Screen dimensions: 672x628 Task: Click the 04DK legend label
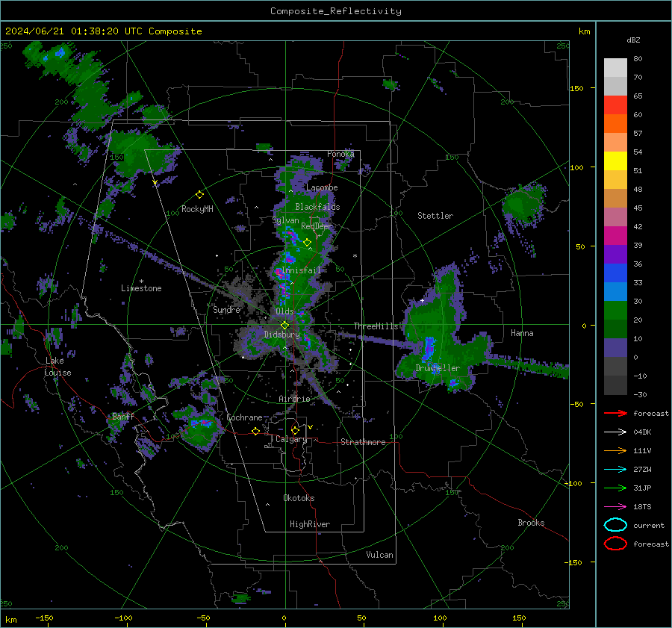click(642, 432)
